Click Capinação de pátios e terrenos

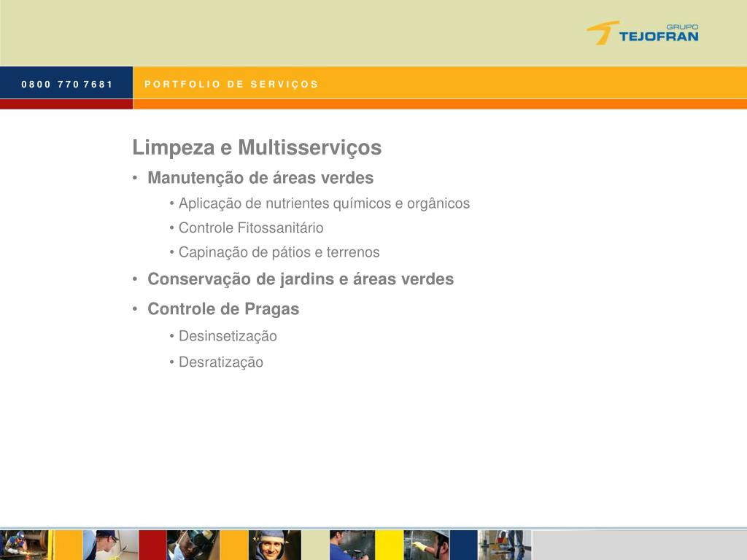[279, 252]
